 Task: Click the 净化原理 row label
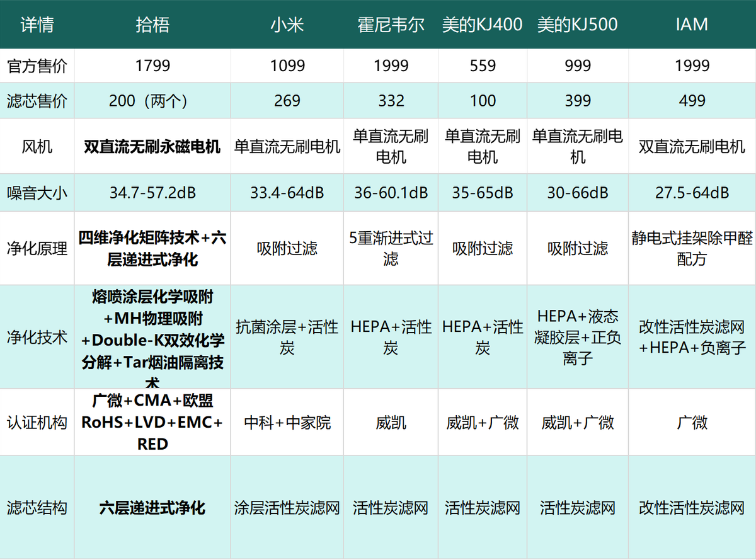pos(37,248)
